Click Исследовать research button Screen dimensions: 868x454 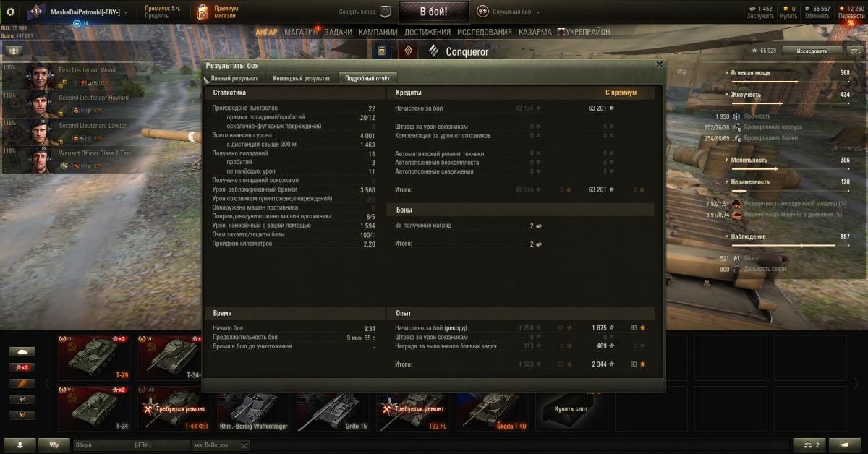tap(812, 51)
